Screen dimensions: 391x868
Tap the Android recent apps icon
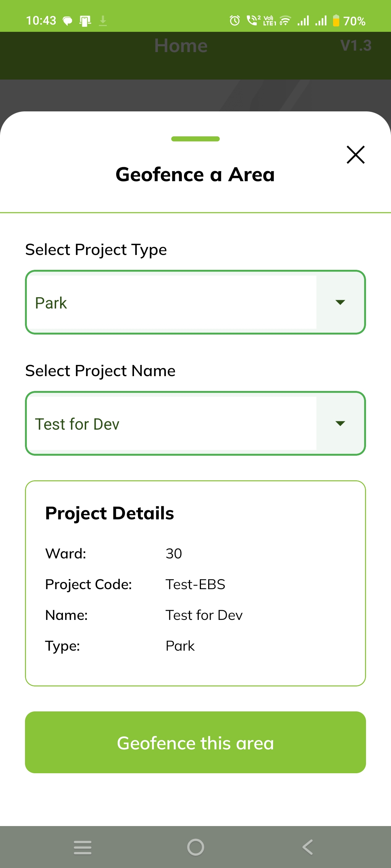(x=83, y=847)
